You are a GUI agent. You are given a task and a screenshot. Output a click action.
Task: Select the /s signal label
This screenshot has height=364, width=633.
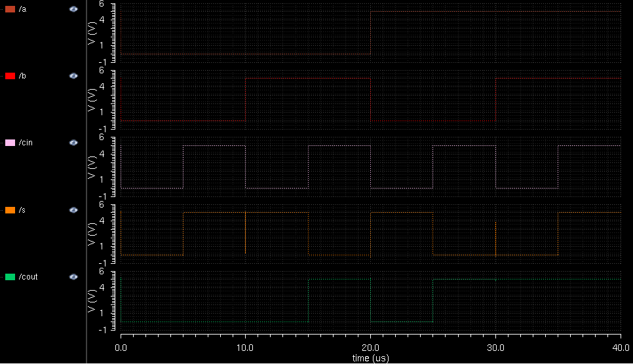(x=23, y=210)
